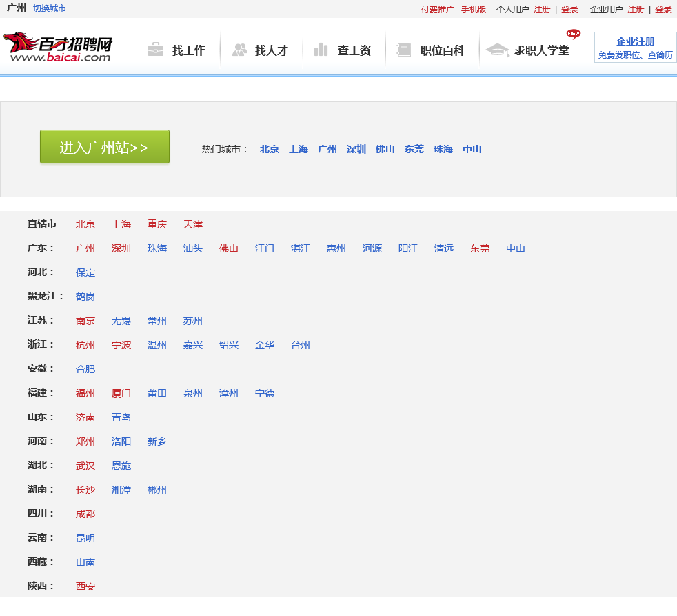Click 注册 next to 个人用户
The width and height of the screenshot is (677, 616).
(542, 10)
